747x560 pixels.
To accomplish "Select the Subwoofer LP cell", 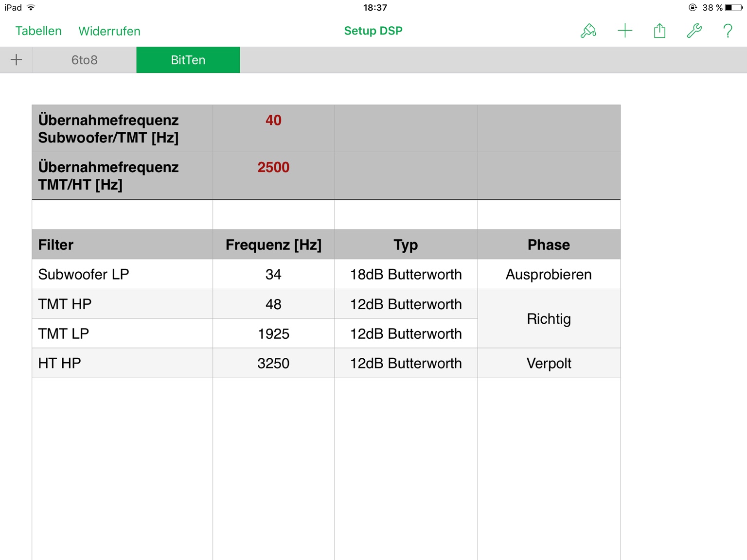I will coord(122,274).
